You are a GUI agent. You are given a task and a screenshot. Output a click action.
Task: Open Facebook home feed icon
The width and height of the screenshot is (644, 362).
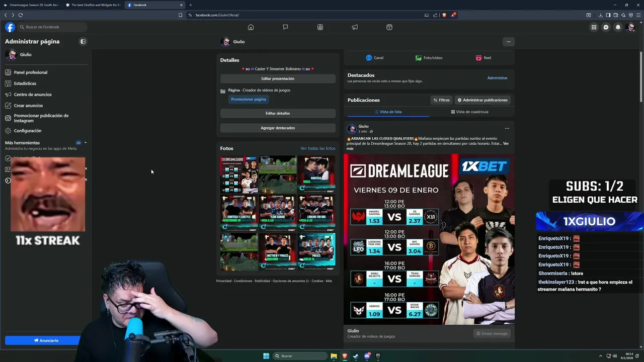tap(251, 27)
